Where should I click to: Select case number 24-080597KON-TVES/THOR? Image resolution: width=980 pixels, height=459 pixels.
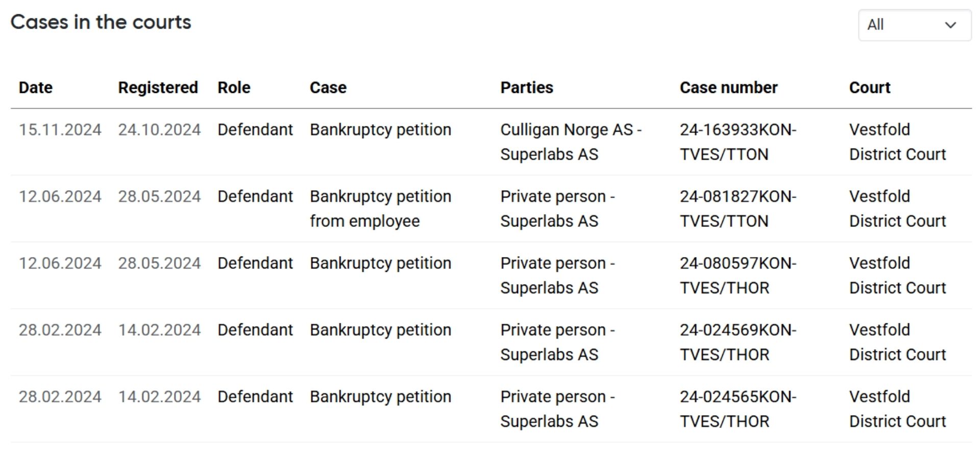click(738, 275)
